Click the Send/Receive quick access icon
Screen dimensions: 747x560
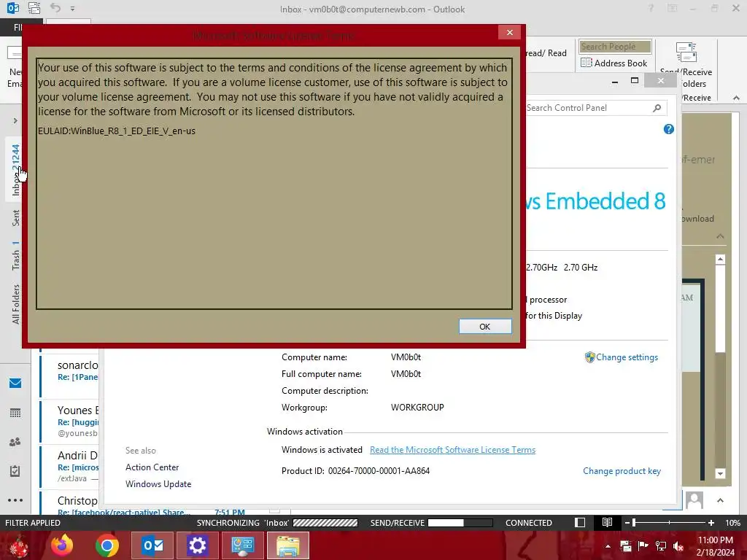34,8
